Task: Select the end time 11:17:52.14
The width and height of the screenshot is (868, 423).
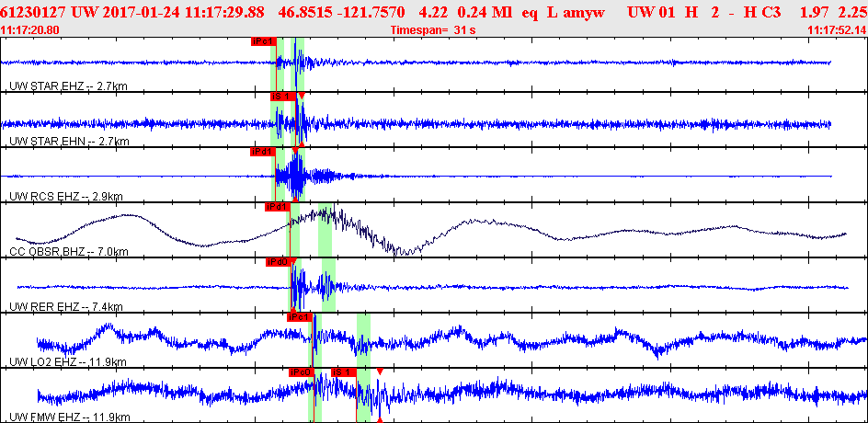Action: 837,30
